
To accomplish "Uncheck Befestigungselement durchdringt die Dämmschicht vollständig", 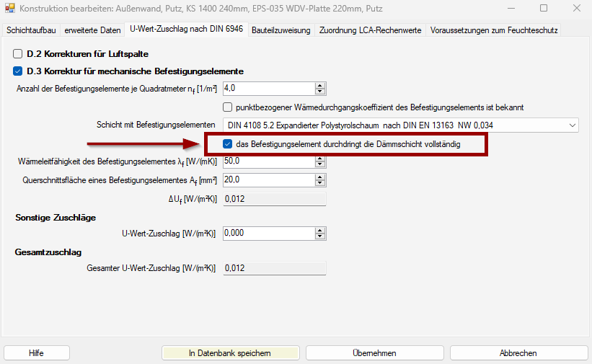I will [228, 144].
